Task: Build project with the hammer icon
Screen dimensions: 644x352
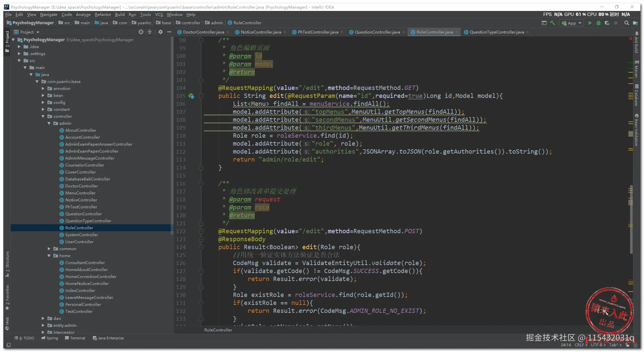Action: click(553, 23)
